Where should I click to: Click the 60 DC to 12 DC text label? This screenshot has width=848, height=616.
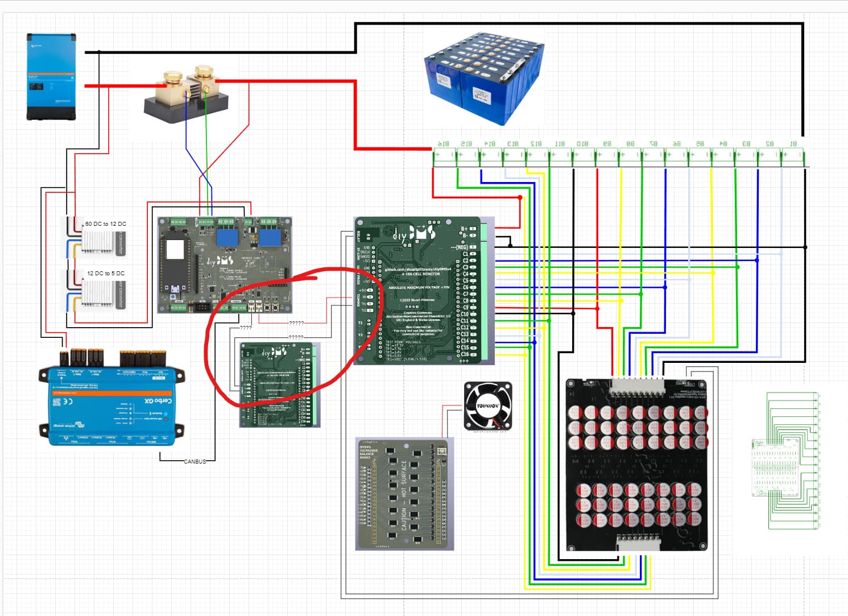(106, 224)
